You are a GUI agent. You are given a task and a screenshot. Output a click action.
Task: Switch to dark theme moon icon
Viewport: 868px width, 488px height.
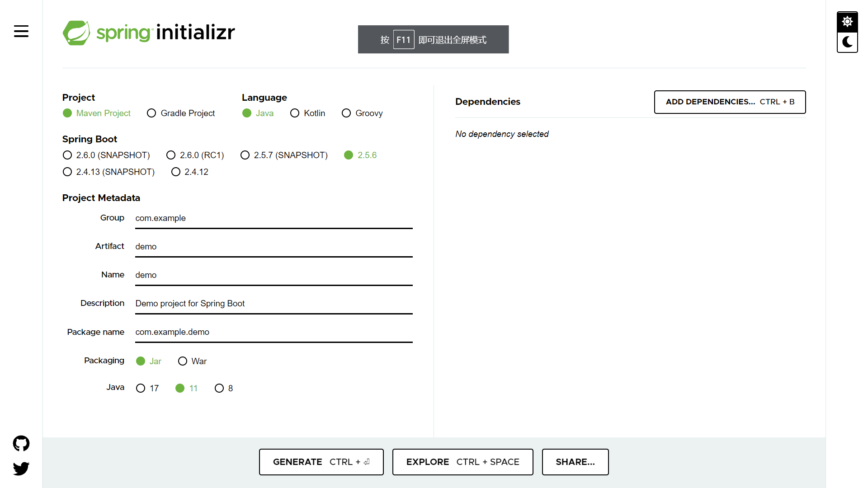click(x=847, y=42)
